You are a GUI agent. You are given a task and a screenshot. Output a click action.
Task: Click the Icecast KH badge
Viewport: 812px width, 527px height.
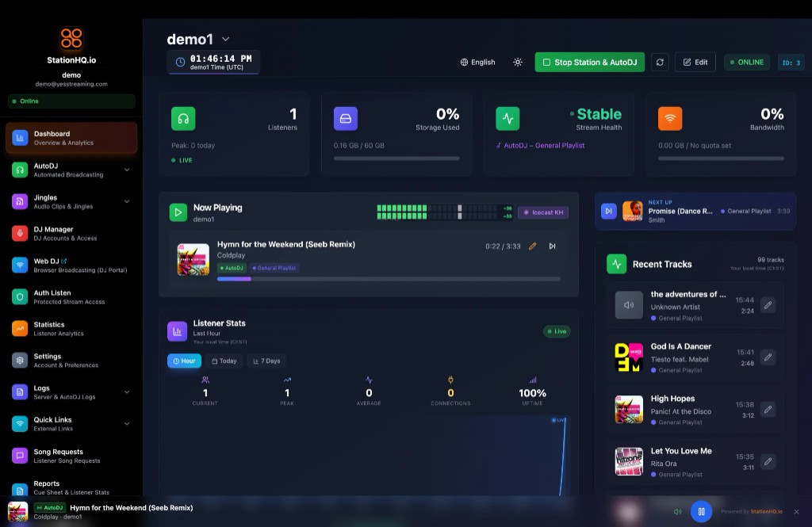tap(543, 212)
